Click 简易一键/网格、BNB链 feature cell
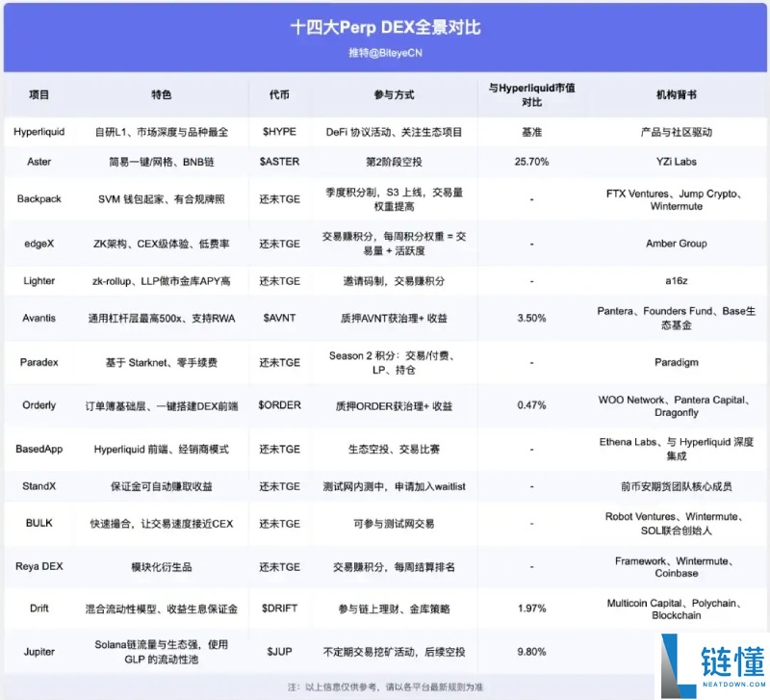The height and width of the screenshot is (700, 770). (161, 162)
